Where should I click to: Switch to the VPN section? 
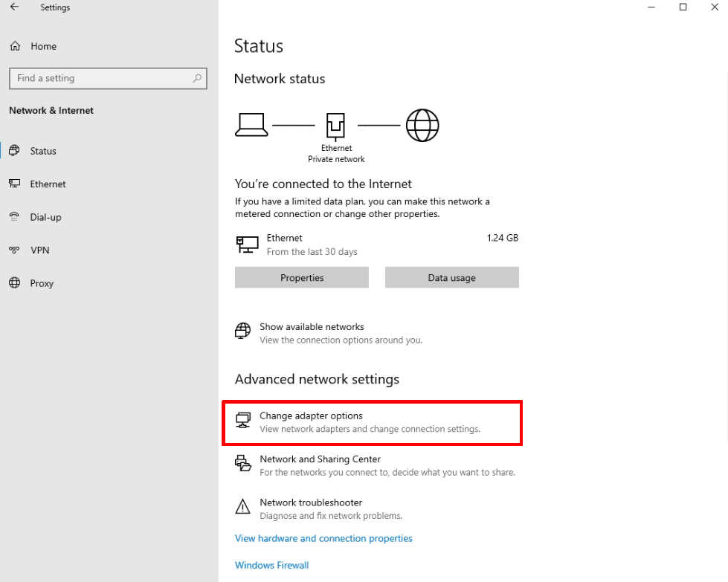point(39,250)
